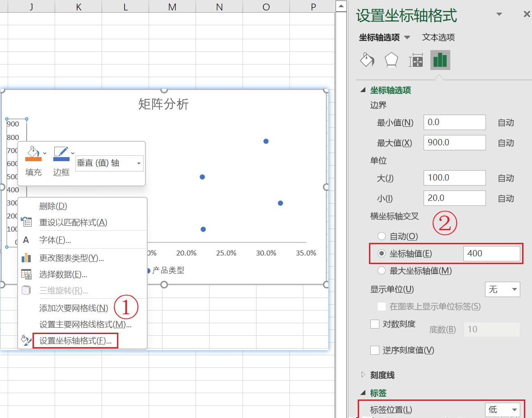Viewport: 532px width, 418px height.
Task: Click the 最大值(X) input field
Action: click(455, 142)
